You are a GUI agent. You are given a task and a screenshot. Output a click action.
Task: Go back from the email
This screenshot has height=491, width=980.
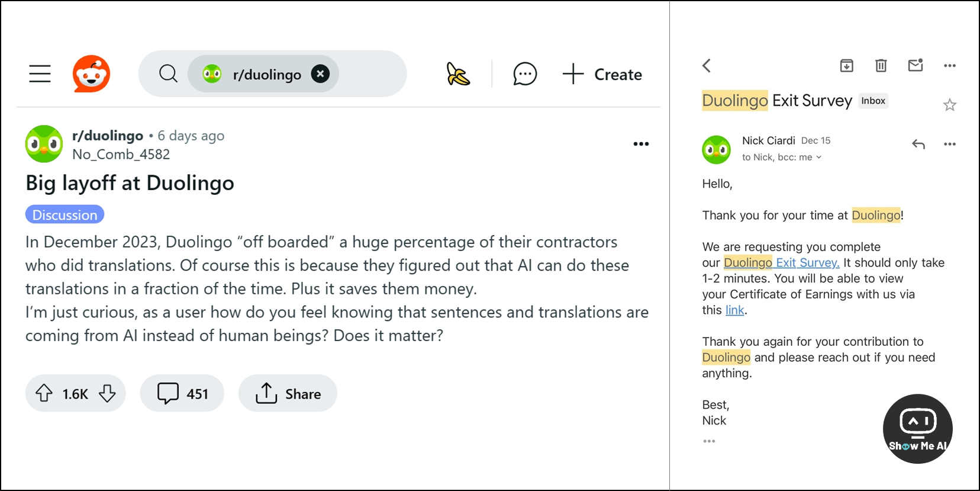point(707,66)
